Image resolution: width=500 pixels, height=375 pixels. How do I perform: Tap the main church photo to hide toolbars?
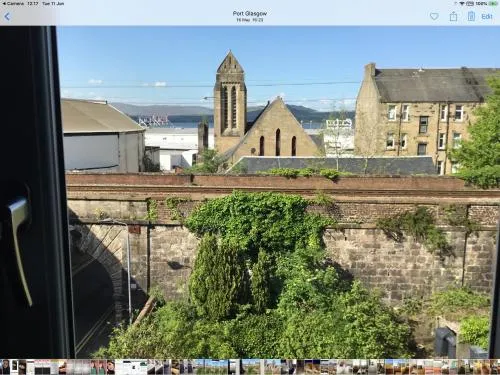(x=278, y=192)
